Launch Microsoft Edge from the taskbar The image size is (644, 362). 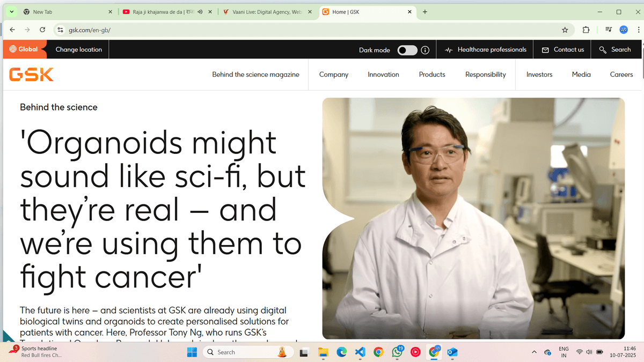(342, 352)
